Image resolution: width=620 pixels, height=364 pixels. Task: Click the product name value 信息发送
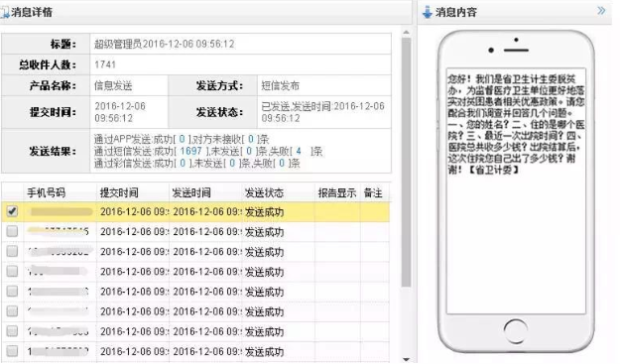pos(113,85)
